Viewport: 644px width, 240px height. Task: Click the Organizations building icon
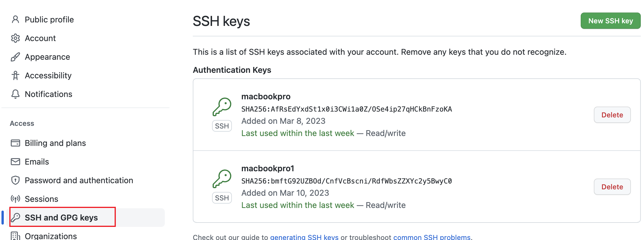[15, 236]
